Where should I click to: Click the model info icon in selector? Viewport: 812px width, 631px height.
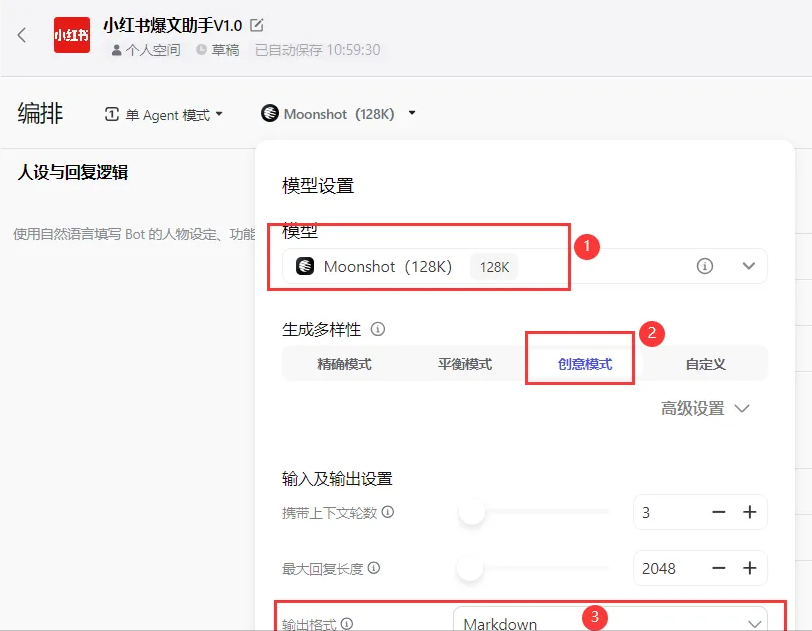[704, 266]
